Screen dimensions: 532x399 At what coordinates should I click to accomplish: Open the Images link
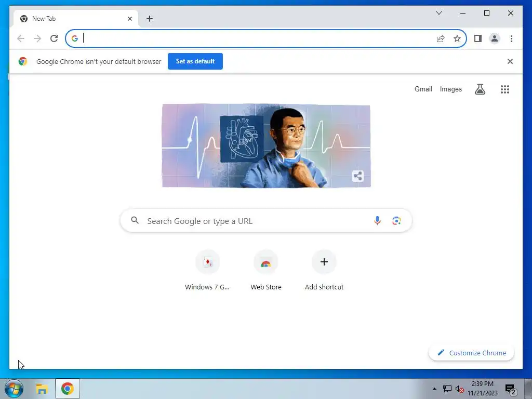pyautogui.click(x=450, y=89)
